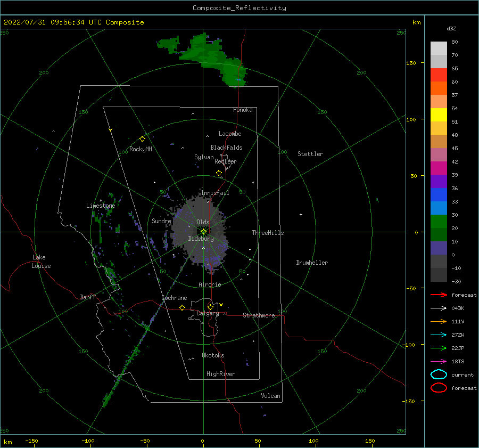Click the RedDeer city label
The width and height of the screenshot is (479, 448).
(x=226, y=161)
